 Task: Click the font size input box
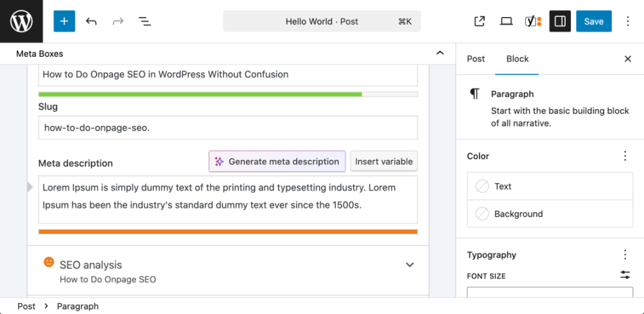tap(550, 292)
